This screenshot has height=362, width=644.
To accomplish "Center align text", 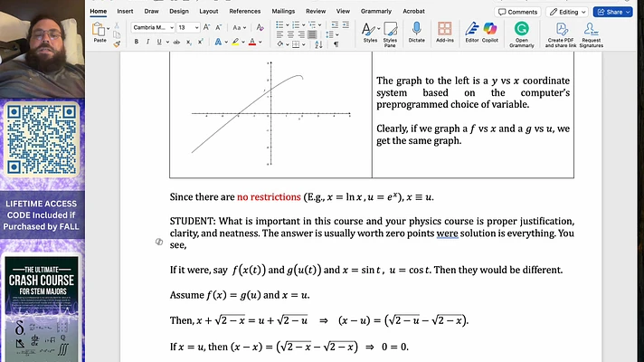I will coord(290,34).
